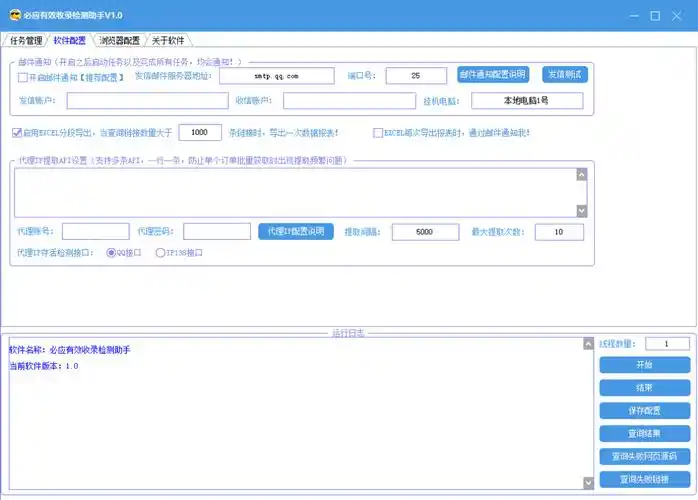698x500 pixels.
Task: Click the app emoji icon in title bar
Action: coord(15,16)
